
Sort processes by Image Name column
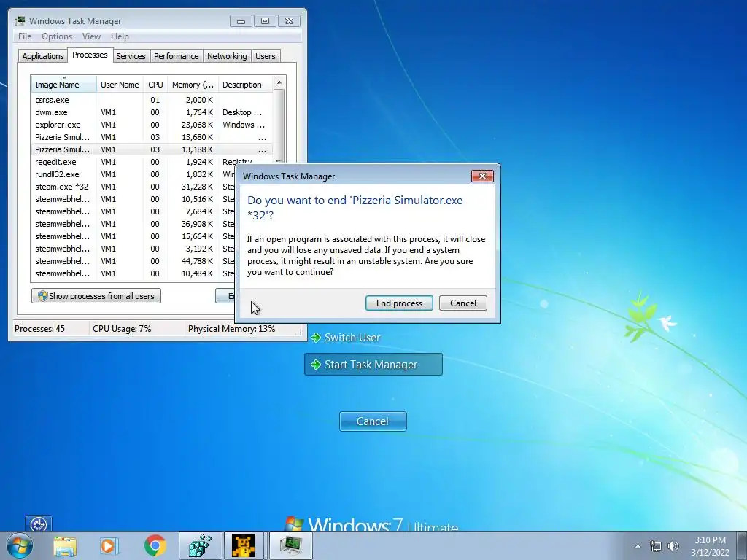click(x=63, y=85)
